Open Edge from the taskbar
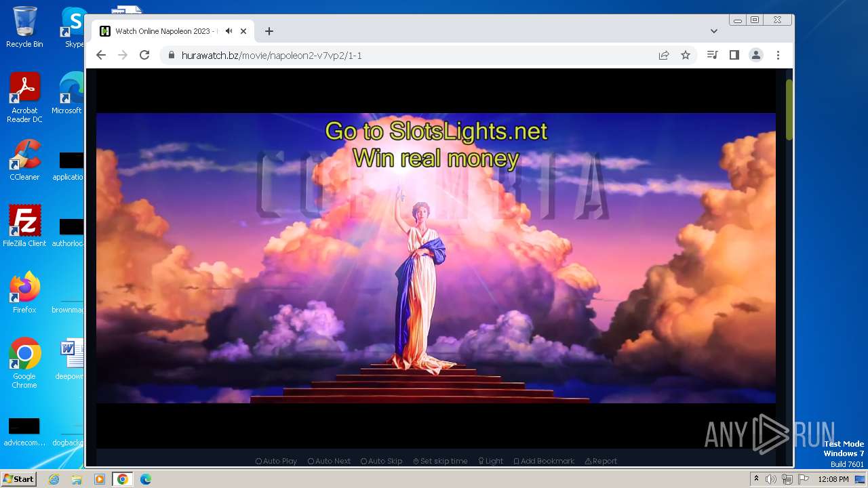Screen dimensions: 868x488 [x=146, y=479]
